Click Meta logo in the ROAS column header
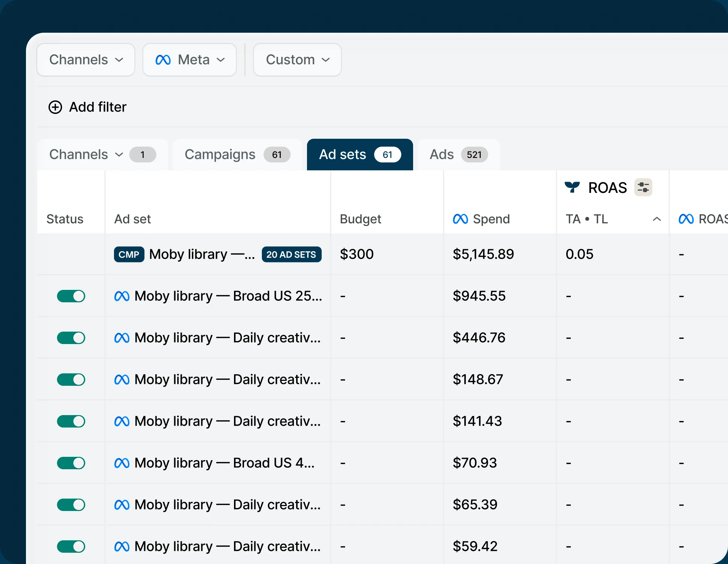The image size is (728, 564). (x=686, y=219)
